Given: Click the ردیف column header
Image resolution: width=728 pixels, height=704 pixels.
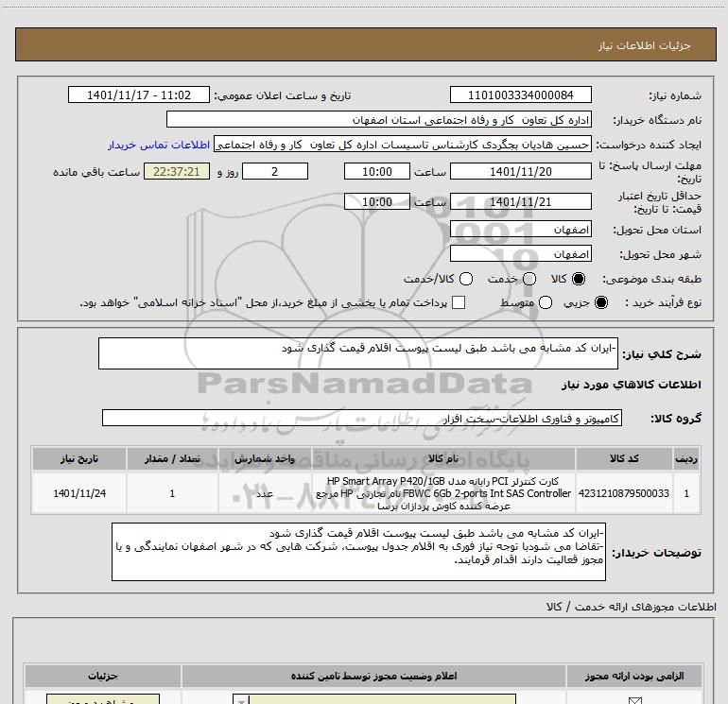Looking at the screenshot, I should click(686, 458).
